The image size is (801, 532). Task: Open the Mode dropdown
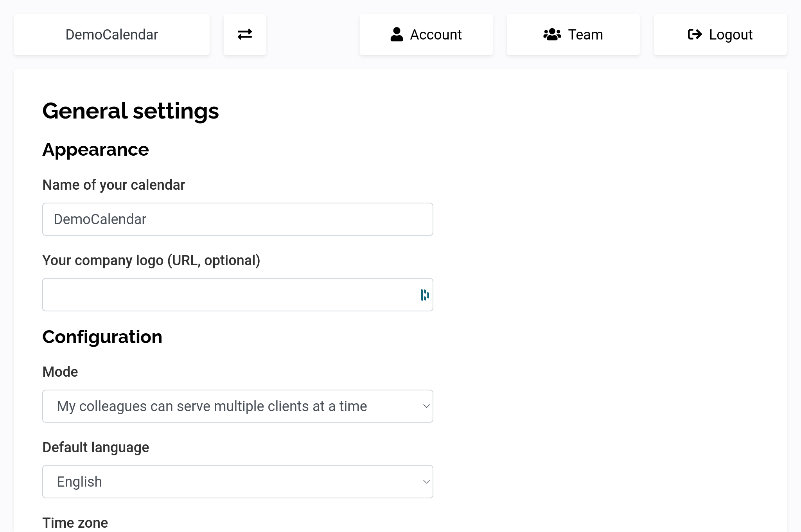[238, 406]
